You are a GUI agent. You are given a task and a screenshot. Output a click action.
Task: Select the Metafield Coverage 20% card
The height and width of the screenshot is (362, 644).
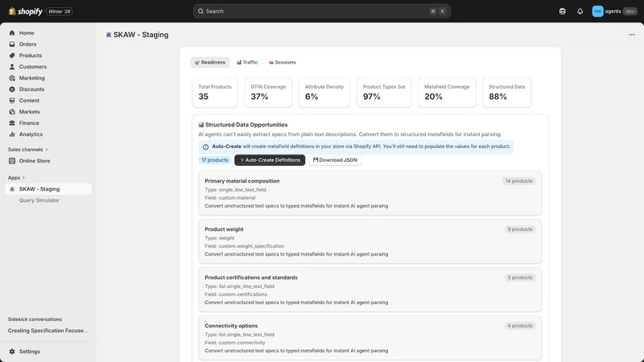pos(447,93)
